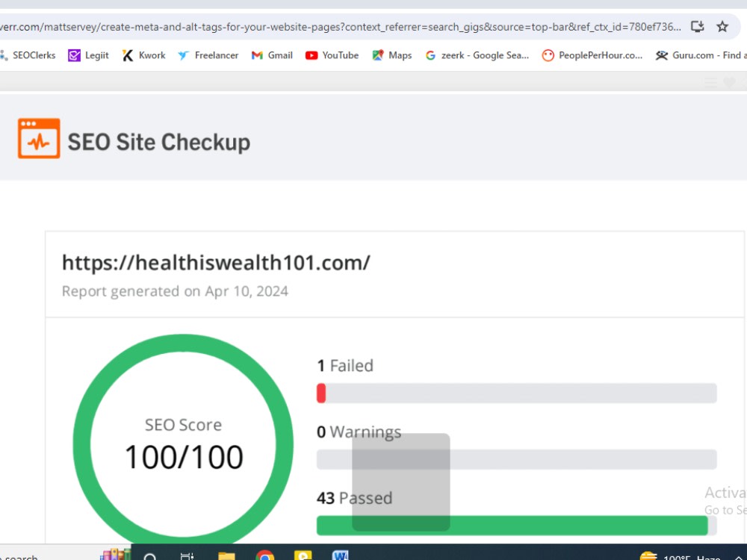Screen dimensions: 747x560
Task: Open Microsoft Word from the taskbar
Action: pos(340,556)
